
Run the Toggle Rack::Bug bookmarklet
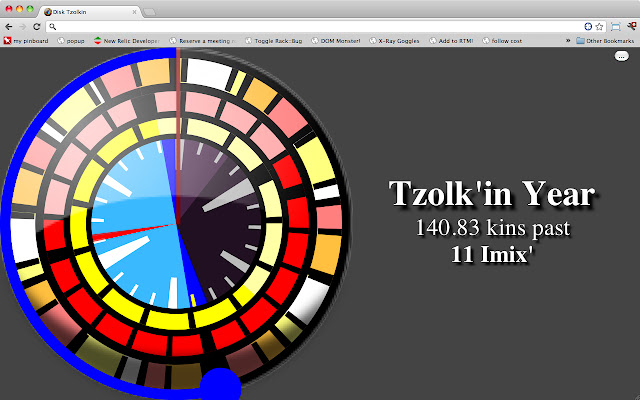pos(274,41)
